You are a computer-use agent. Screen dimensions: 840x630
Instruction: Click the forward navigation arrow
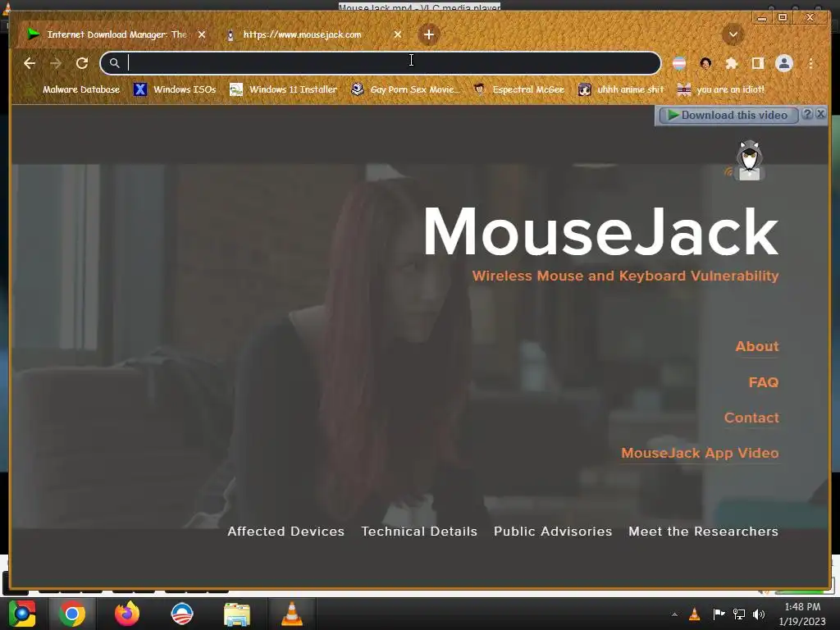[x=56, y=63]
